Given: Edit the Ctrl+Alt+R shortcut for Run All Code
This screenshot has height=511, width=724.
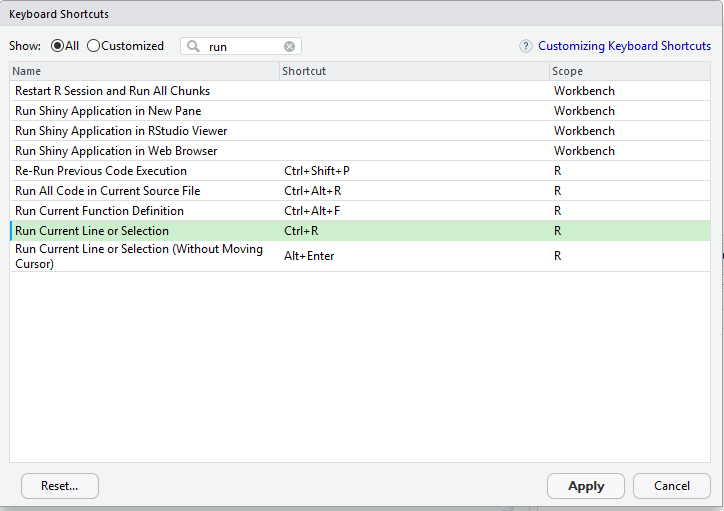Looking at the screenshot, I should pyautogui.click(x=313, y=191).
